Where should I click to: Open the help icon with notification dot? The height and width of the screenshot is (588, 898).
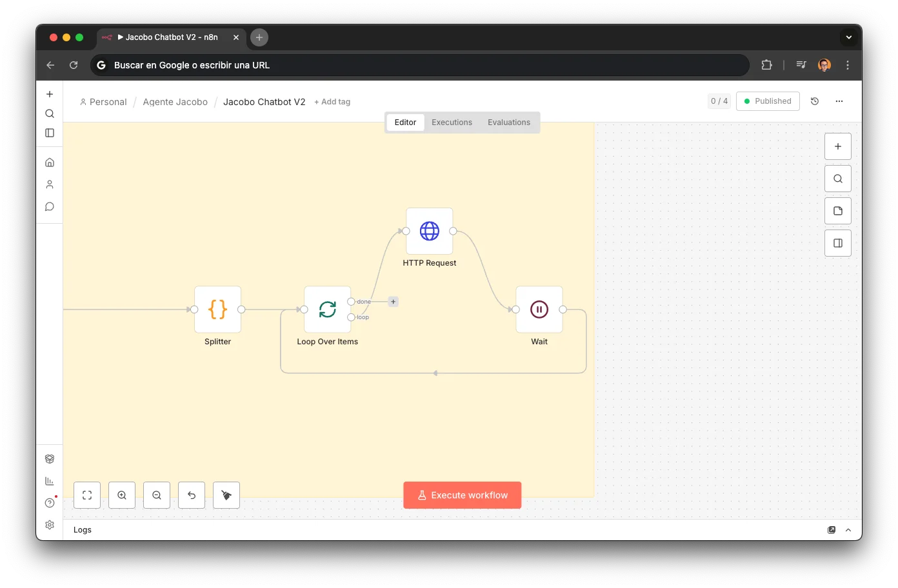click(x=50, y=502)
